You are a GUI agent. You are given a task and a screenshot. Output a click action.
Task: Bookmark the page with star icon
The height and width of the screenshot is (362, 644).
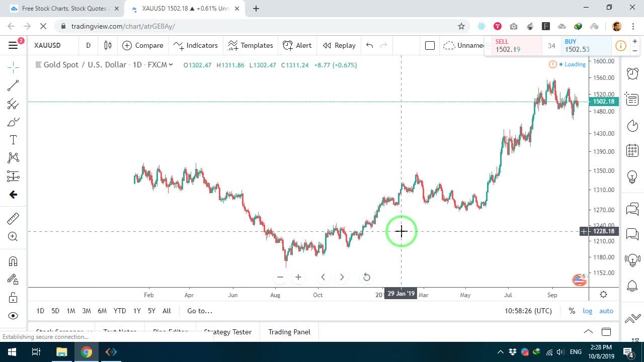point(461,26)
